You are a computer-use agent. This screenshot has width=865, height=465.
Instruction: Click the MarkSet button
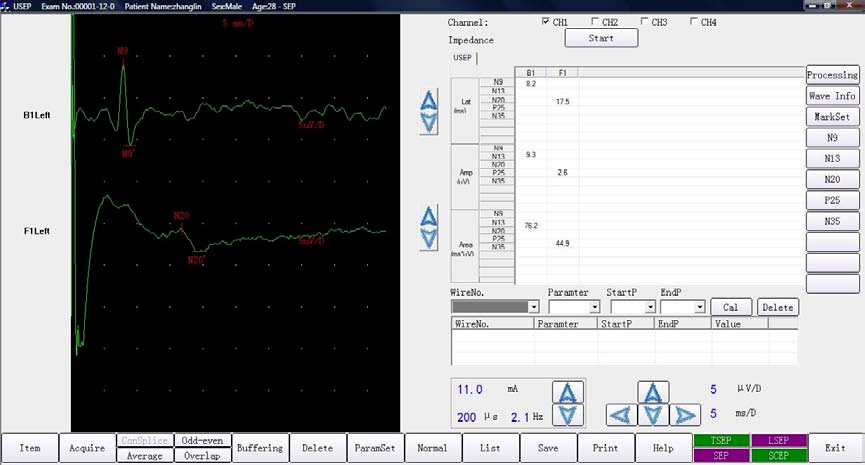pos(832,117)
